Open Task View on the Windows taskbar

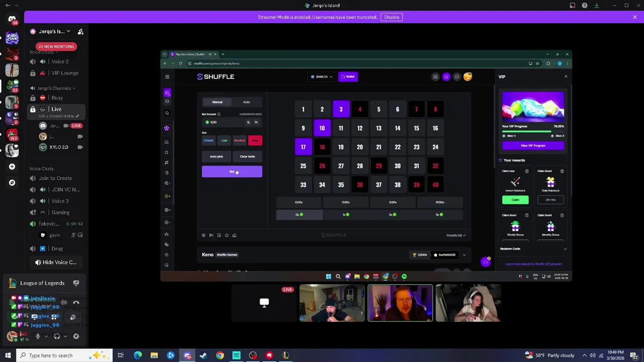(x=121, y=355)
